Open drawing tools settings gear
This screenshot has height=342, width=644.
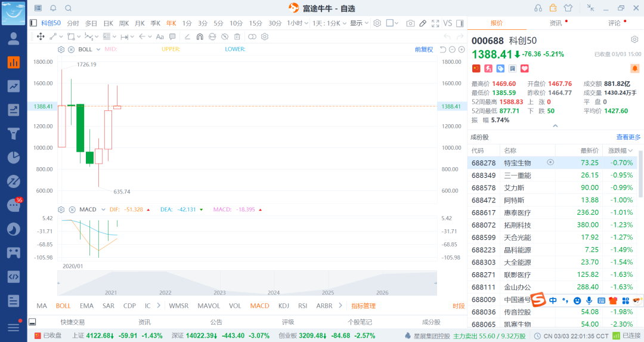(265, 36)
